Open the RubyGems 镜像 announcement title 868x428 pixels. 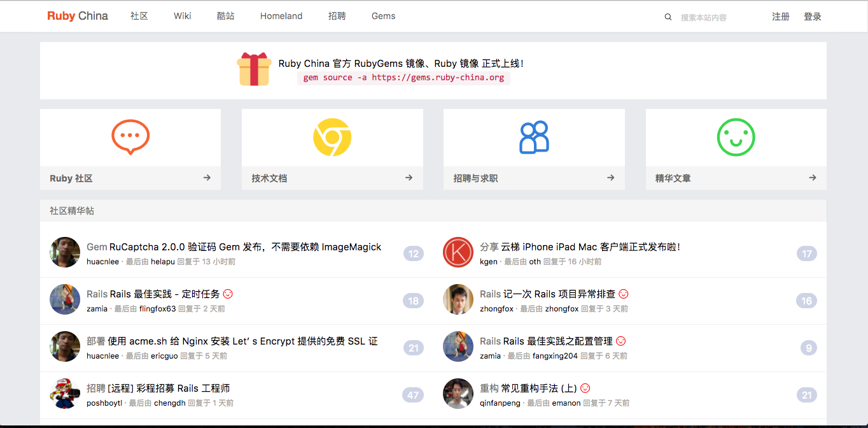coord(401,63)
